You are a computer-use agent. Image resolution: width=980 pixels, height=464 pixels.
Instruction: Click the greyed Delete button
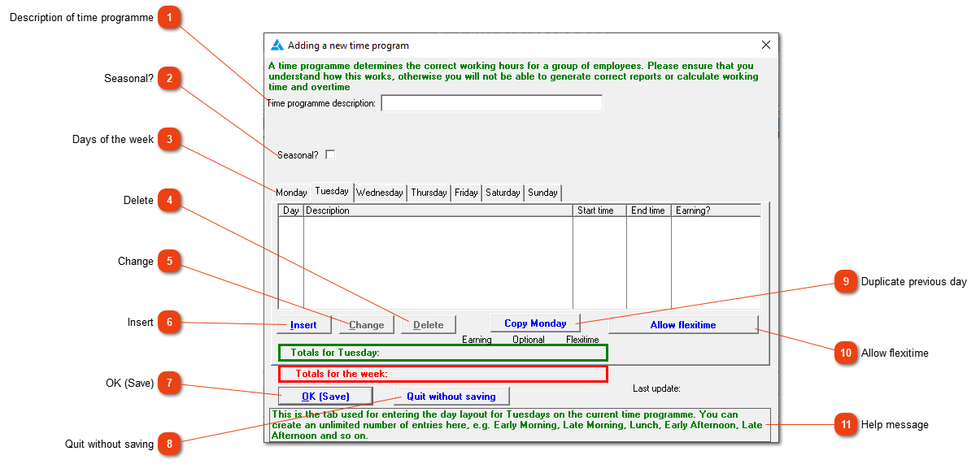click(x=429, y=325)
